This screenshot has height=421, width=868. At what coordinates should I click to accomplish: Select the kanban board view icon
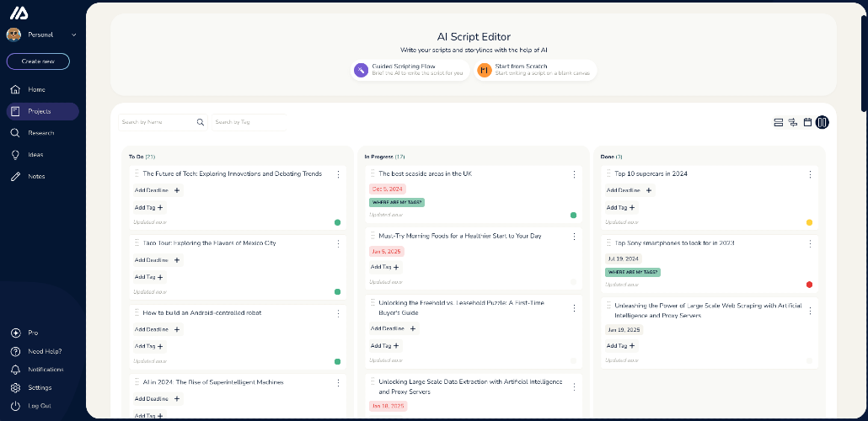point(822,122)
